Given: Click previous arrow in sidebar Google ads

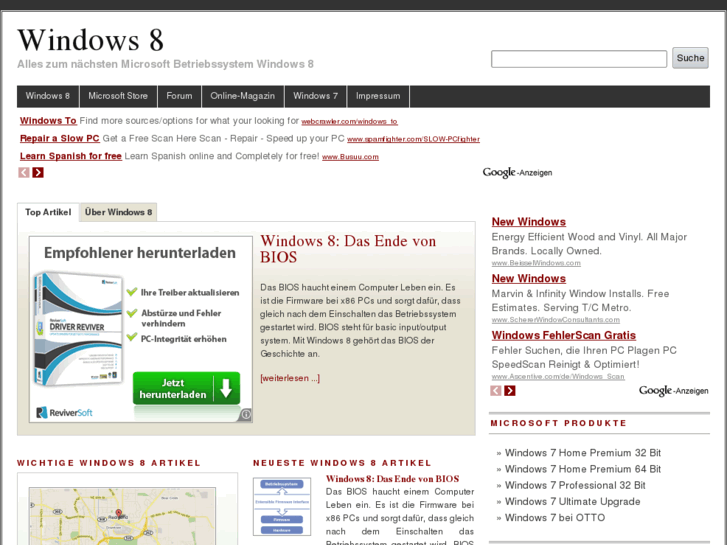Looking at the screenshot, I should (x=496, y=391).
